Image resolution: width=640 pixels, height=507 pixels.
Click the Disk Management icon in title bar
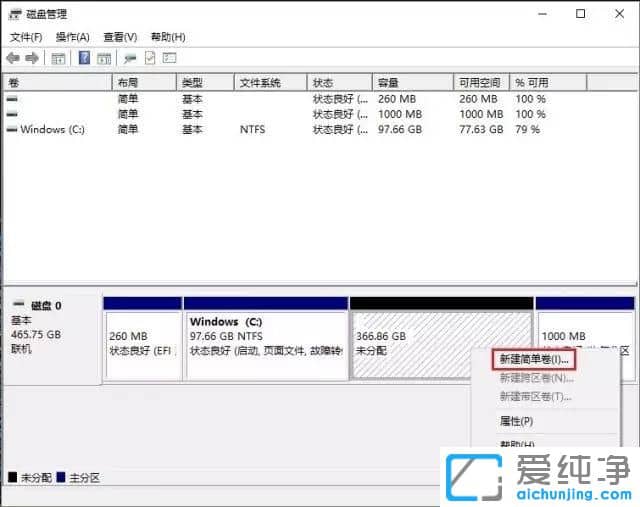[12, 14]
